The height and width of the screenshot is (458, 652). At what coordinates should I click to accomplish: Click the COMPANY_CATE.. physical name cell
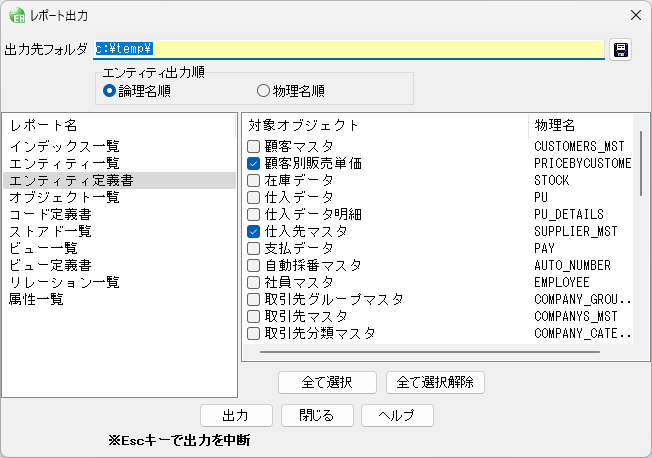[x=583, y=334]
